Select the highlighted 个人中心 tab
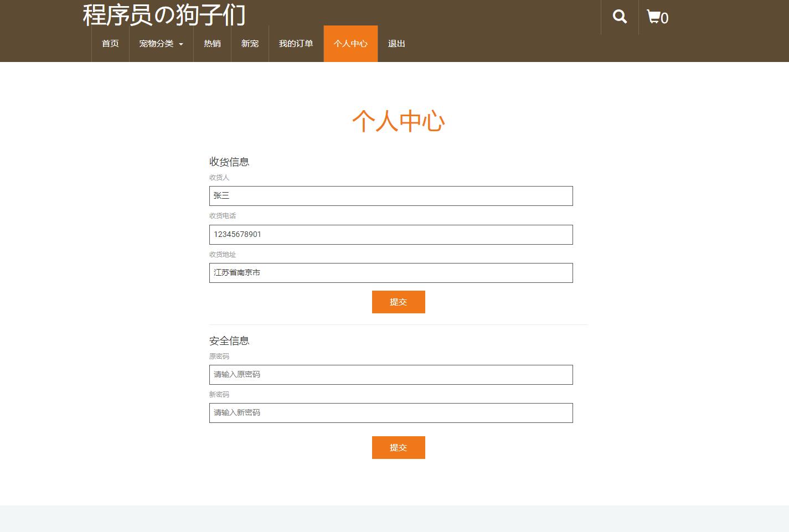The image size is (789, 532). tap(350, 44)
